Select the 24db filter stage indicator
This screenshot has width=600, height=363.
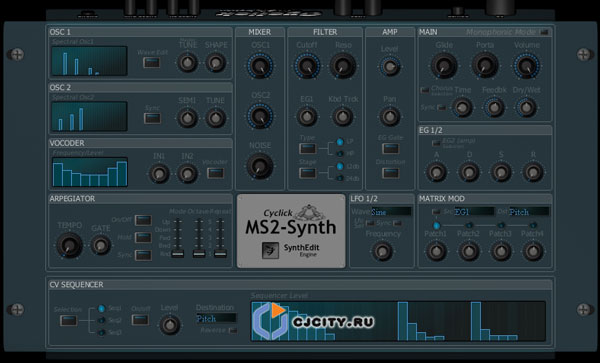340,178
